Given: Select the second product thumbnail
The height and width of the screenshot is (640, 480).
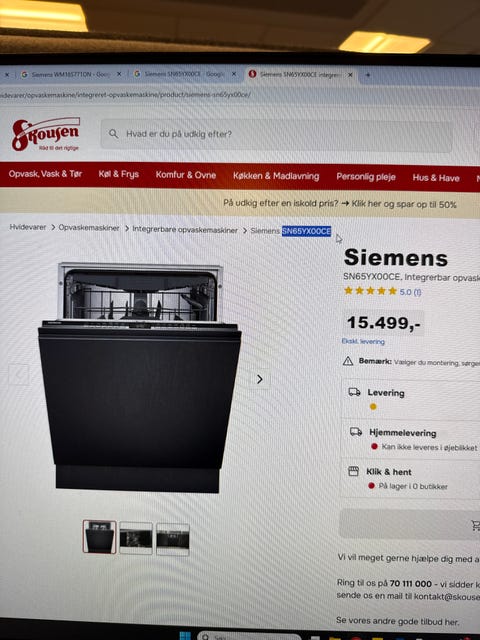Looking at the screenshot, I should 136,538.
